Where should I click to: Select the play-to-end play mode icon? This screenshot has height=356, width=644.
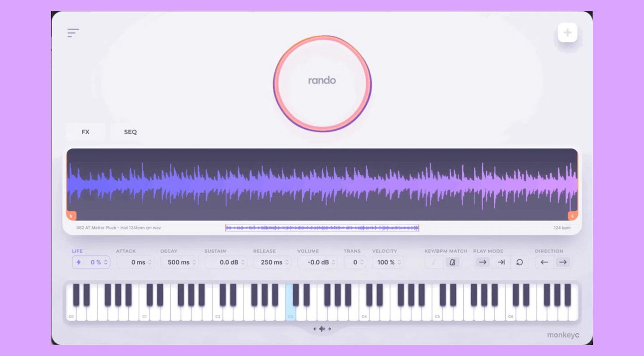[501, 262]
